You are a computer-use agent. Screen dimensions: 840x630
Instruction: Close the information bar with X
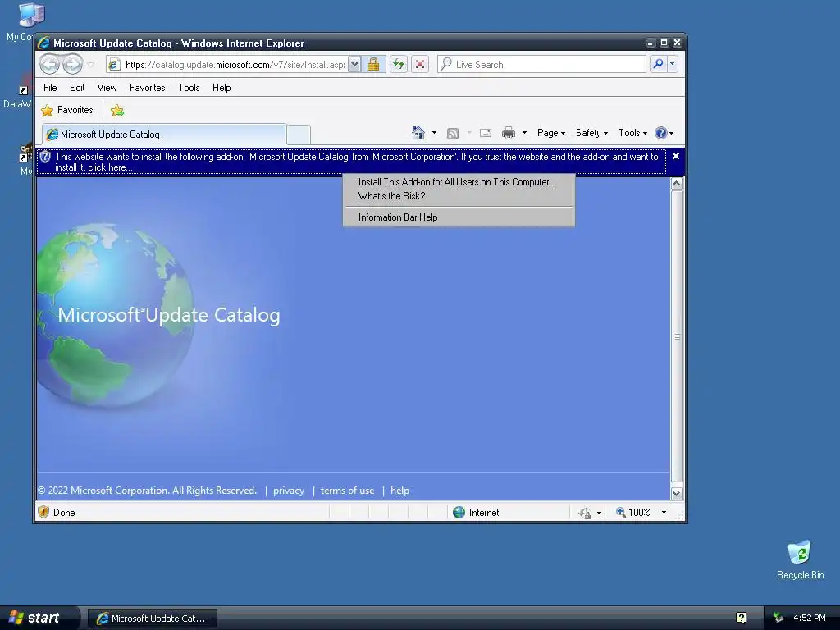676,156
